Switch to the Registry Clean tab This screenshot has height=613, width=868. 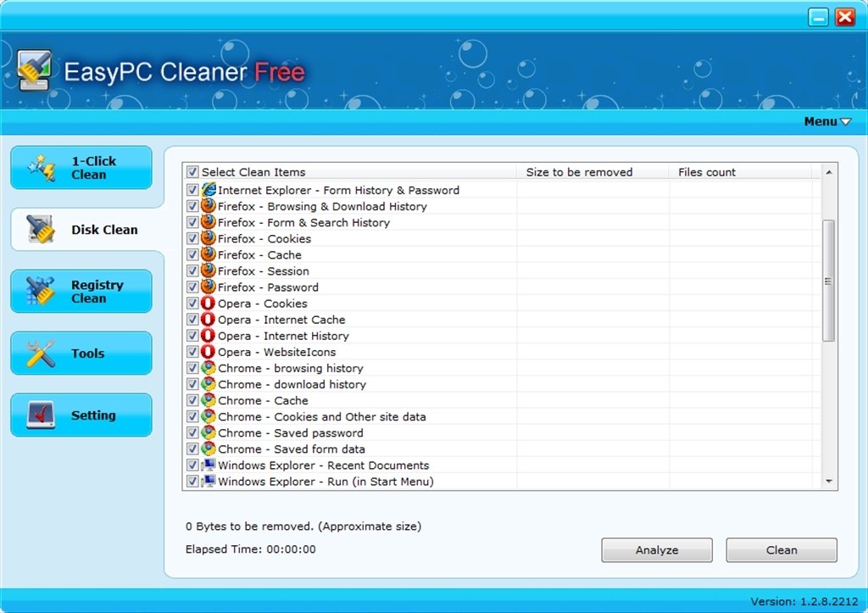tap(81, 292)
